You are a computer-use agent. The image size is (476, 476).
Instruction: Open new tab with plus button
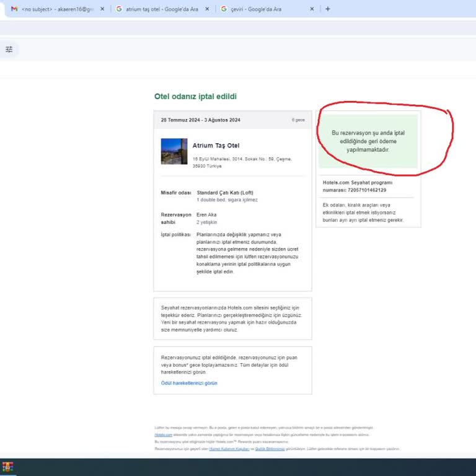tap(327, 9)
